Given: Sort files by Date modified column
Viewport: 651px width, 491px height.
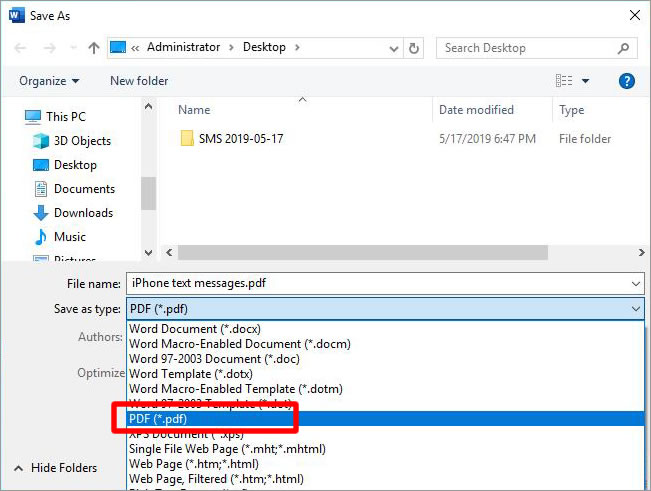Looking at the screenshot, I should (476, 110).
